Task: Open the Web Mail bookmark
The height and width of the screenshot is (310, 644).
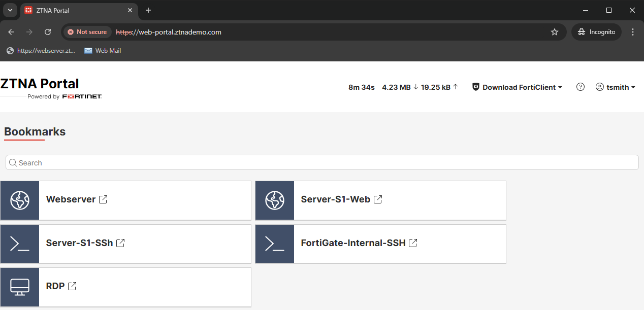Action: point(103,50)
